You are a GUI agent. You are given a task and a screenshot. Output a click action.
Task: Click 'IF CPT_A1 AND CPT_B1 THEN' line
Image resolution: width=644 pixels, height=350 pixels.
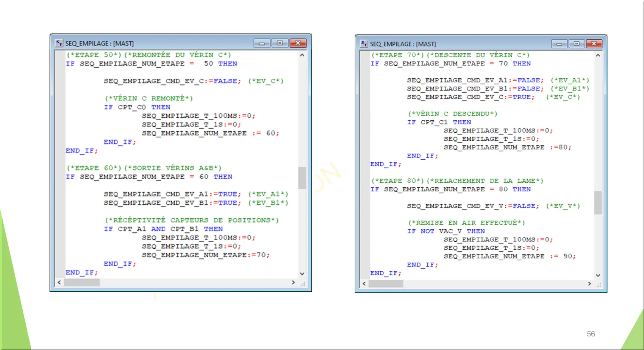tap(163, 229)
